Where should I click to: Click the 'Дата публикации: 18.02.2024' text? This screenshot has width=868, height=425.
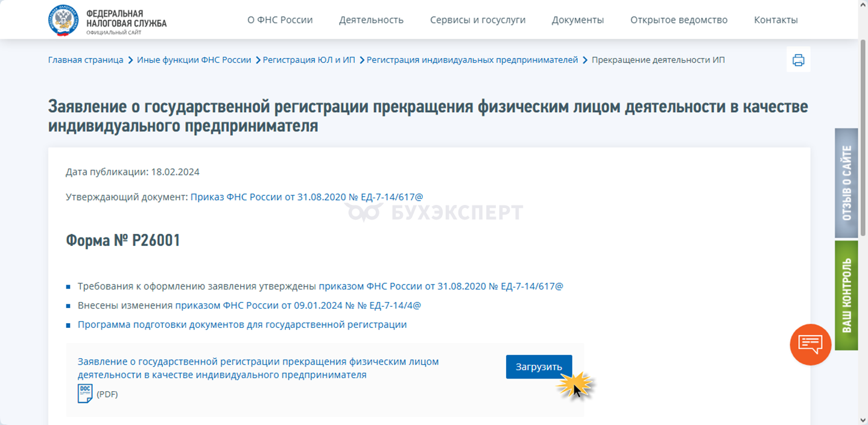(x=133, y=172)
